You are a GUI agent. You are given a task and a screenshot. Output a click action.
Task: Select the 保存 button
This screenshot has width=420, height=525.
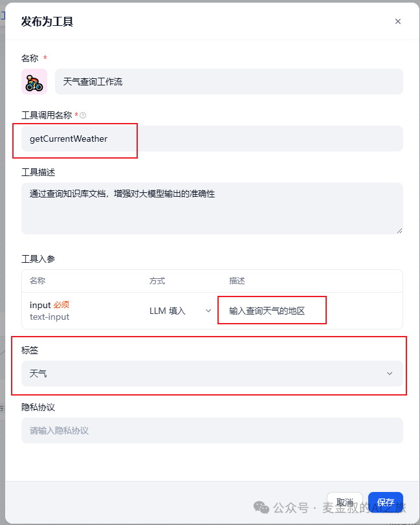[386, 502]
